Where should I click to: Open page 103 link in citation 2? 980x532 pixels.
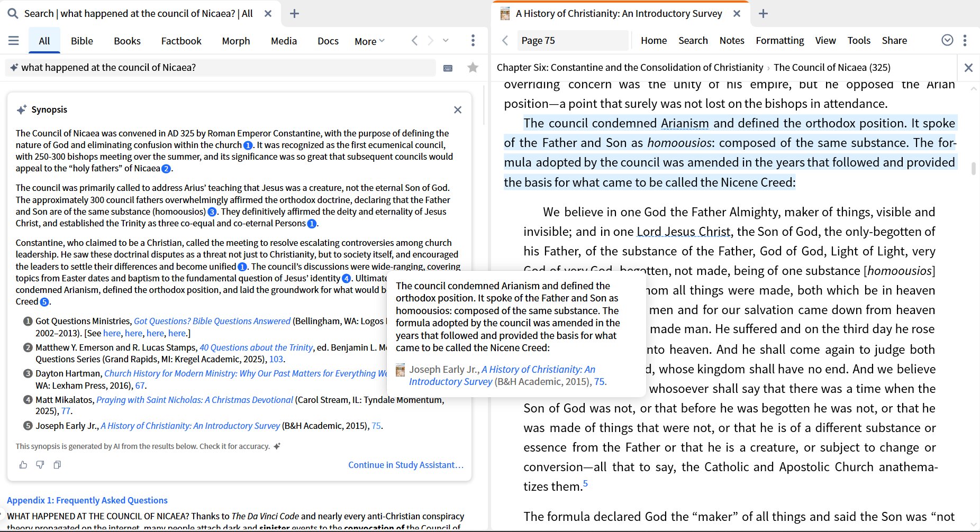(x=276, y=359)
